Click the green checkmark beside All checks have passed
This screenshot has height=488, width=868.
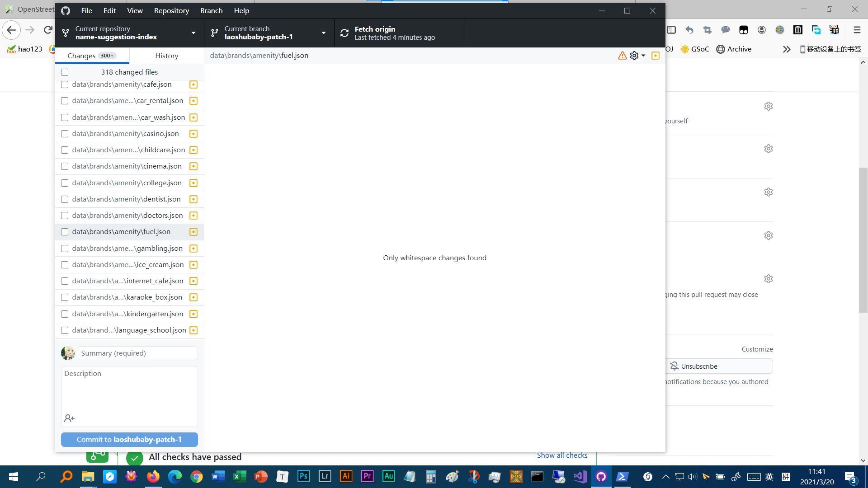(x=134, y=458)
